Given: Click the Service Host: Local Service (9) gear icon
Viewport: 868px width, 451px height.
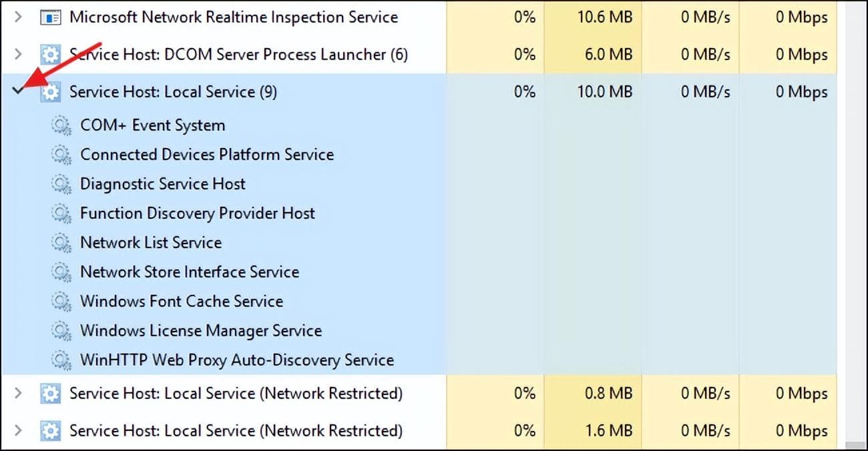Looking at the screenshot, I should coord(50,92).
